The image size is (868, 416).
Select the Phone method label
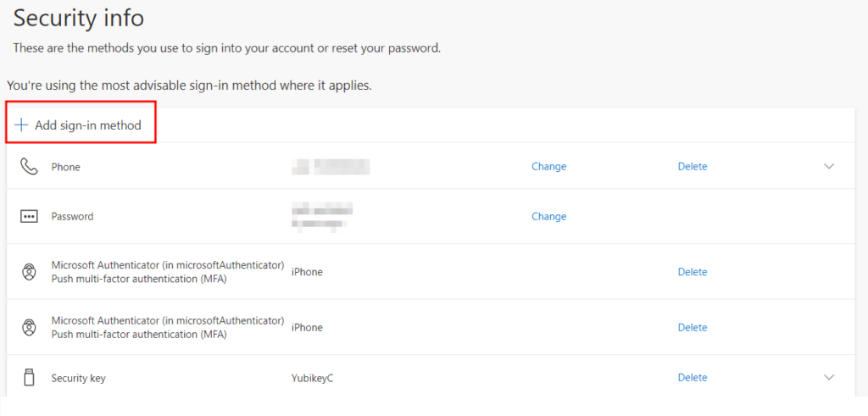pos(65,167)
